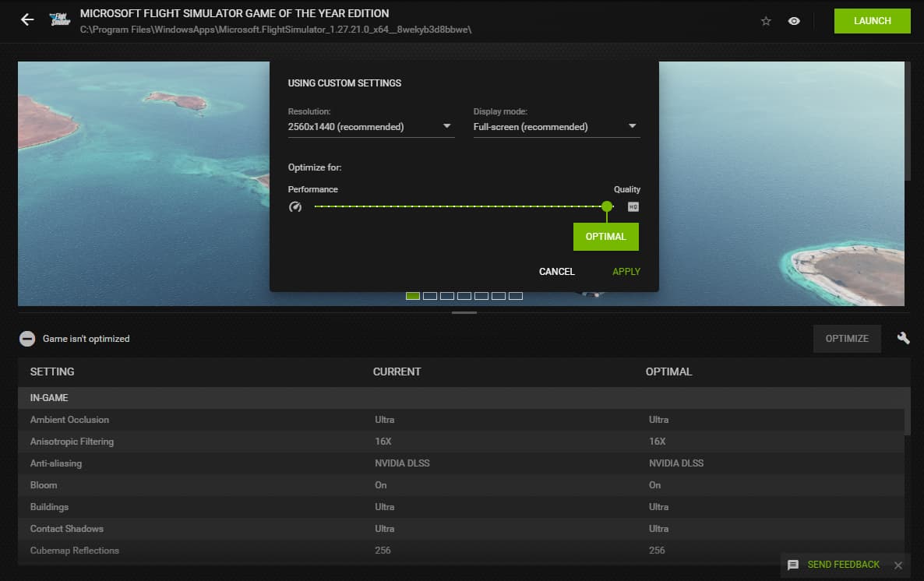Select the sixth screenshot indicator

pyautogui.click(x=499, y=296)
